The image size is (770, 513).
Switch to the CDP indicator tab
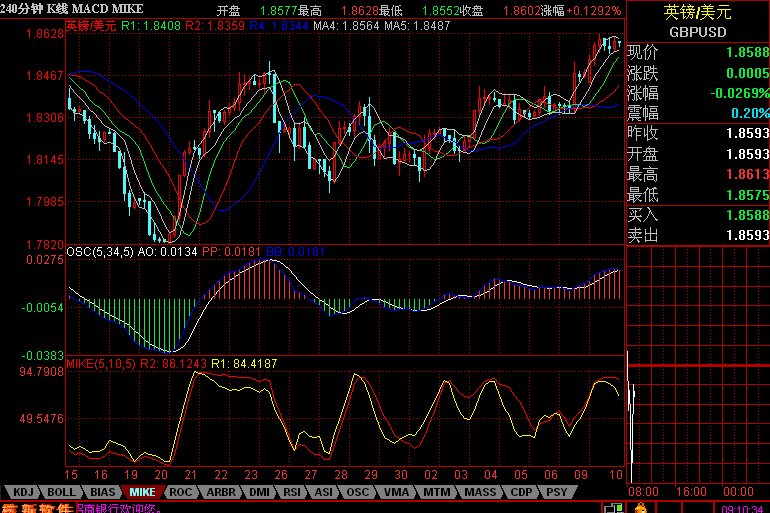[520, 492]
